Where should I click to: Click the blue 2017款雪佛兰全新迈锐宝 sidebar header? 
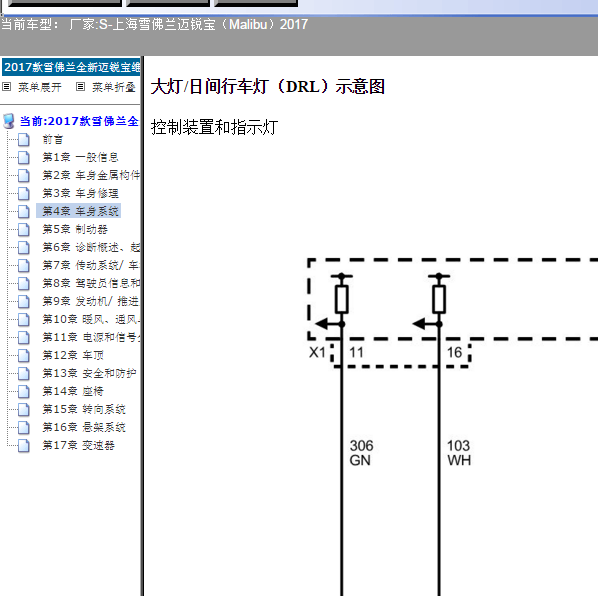(x=71, y=67)
